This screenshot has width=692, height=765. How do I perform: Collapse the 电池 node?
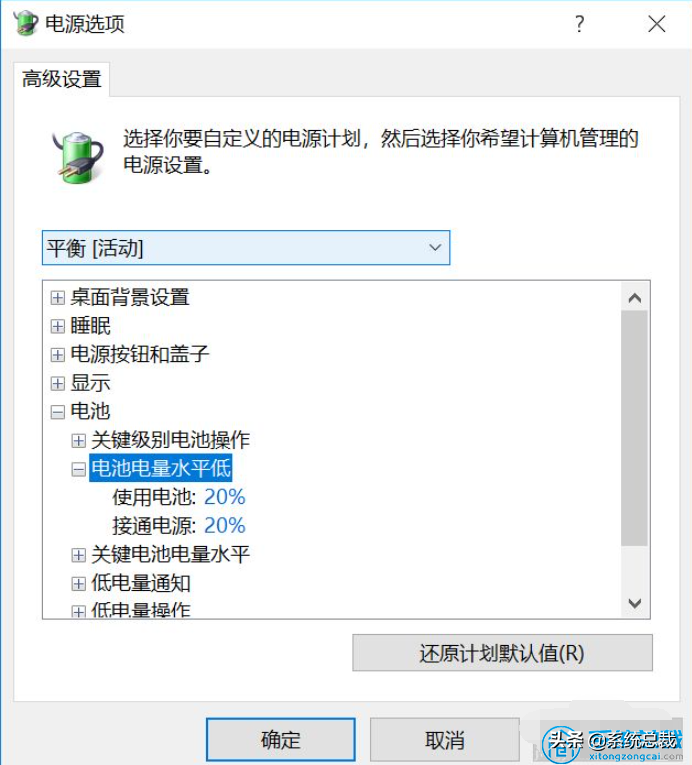click(x=58, y=412)
